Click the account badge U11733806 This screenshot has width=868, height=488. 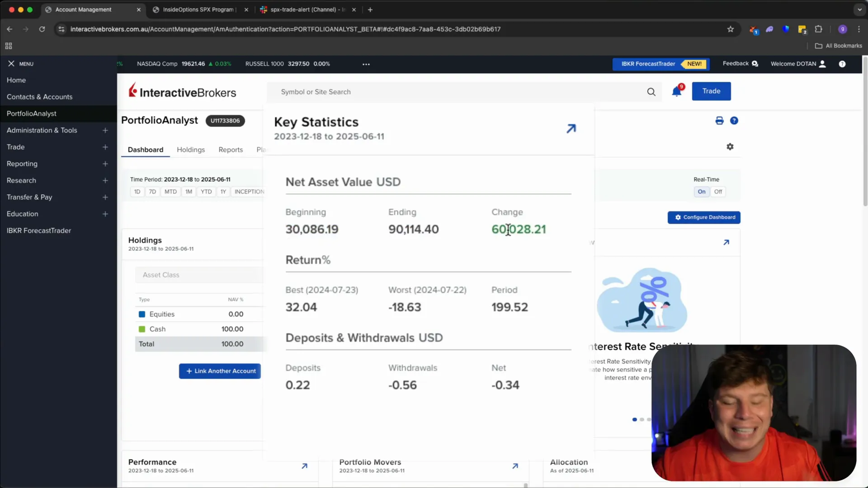tap(225, 121)
